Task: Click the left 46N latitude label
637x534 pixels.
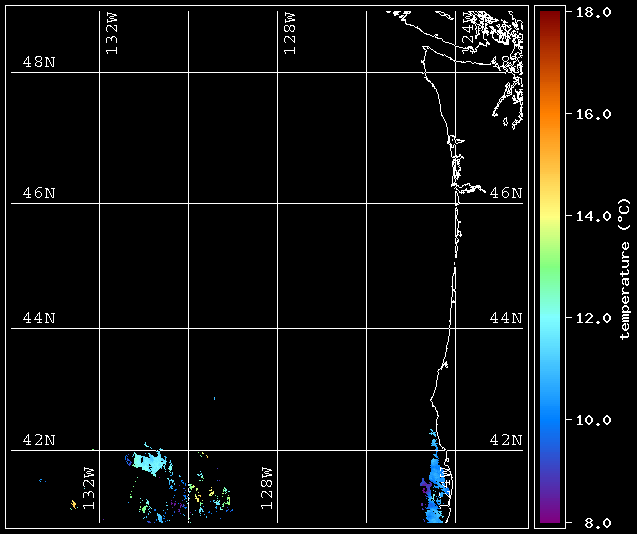Action: [x=39, y=192]
